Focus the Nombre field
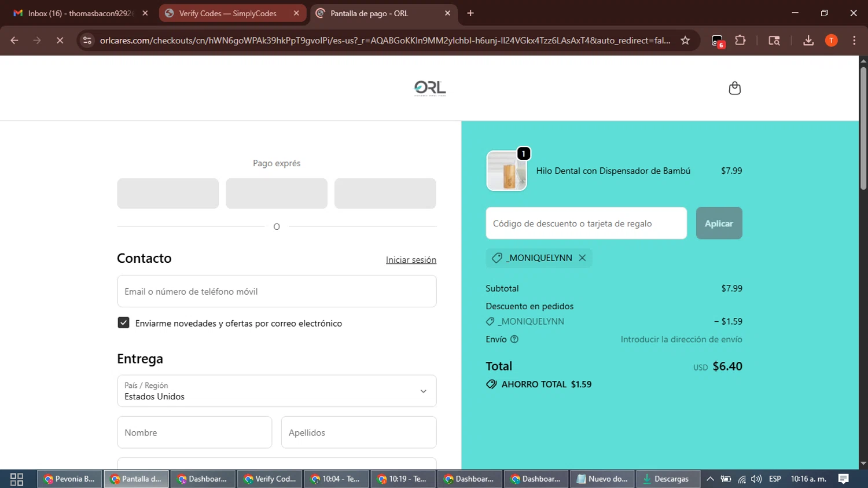Viewport: 868px width, 488px height. (194, 432)
